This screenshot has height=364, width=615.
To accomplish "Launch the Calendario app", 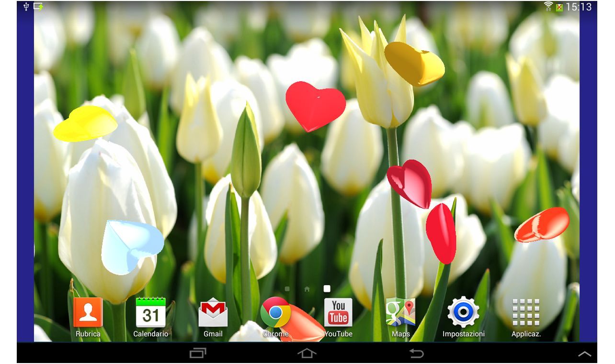I will (150, 313).
